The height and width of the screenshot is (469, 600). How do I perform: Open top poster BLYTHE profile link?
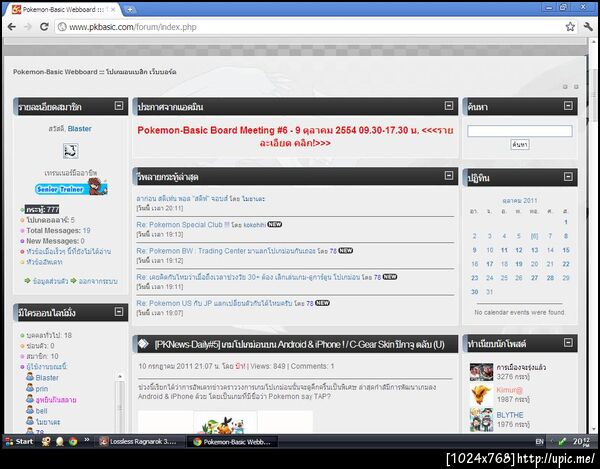click(x=510, y=415)
